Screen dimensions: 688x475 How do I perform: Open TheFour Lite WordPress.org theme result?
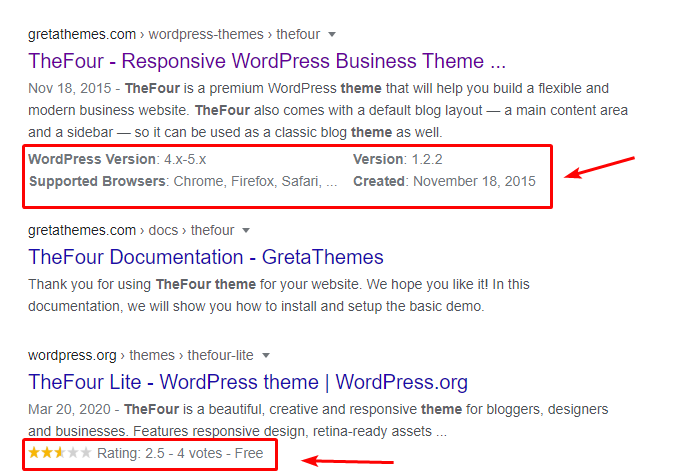248,382
